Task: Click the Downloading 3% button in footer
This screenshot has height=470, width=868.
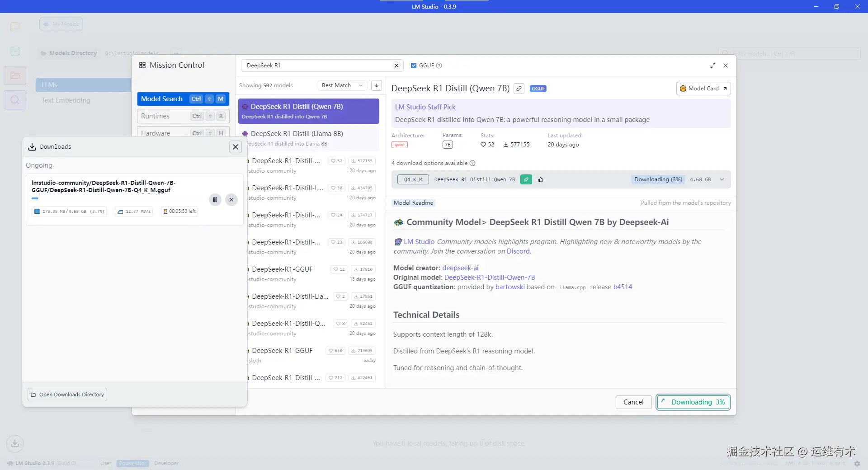Action: pos(693,402)
